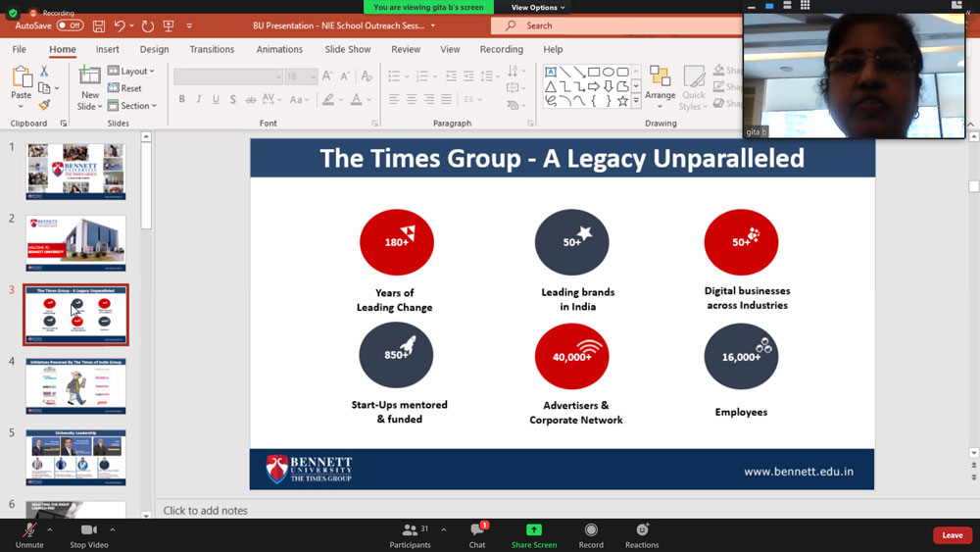The image size is (980, 552).
Task: Align text right
Action: click(x=429, y=99)
